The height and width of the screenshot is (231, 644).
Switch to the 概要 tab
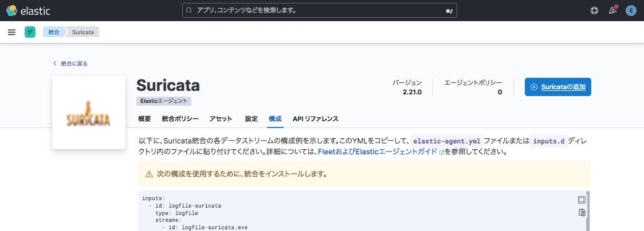pos(144,119)
